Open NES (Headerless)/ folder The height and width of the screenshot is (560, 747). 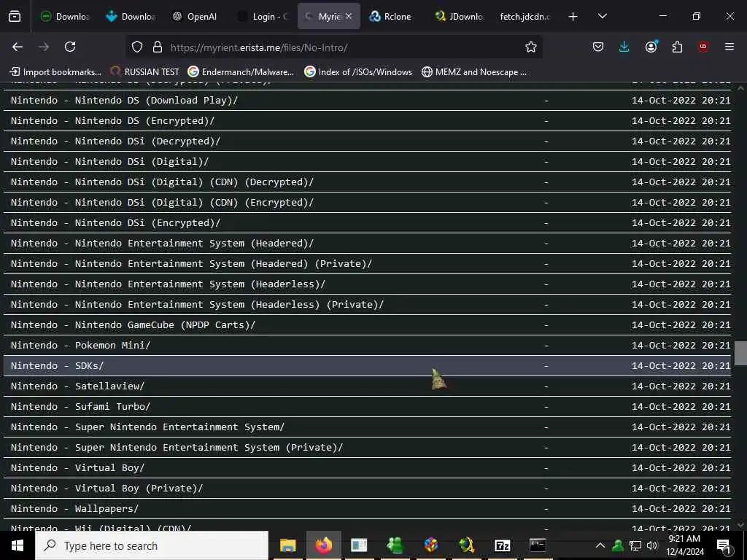tap(168, 284)
